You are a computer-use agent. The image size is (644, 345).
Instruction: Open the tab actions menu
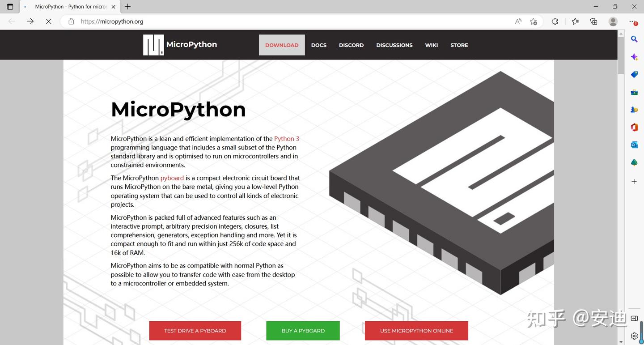click(10, 7)
